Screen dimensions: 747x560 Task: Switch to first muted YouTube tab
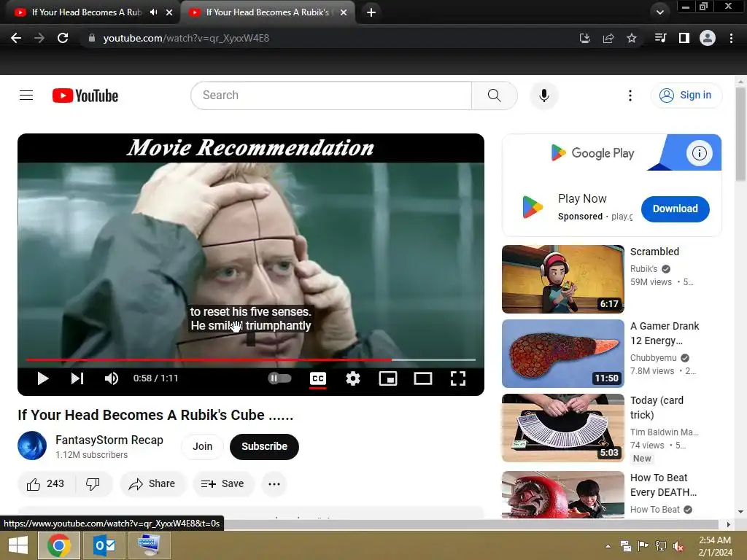point(88,12)
